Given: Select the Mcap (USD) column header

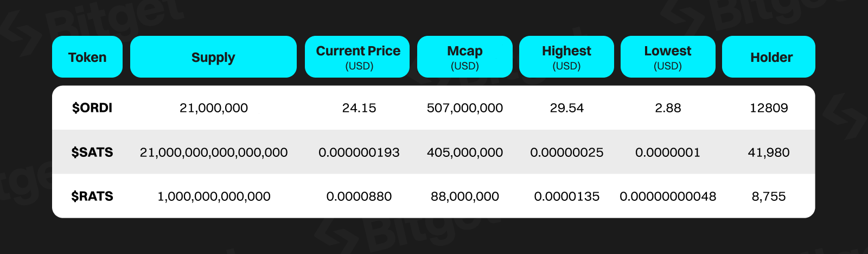Looking at the screenshot, I should click(465, 57).
